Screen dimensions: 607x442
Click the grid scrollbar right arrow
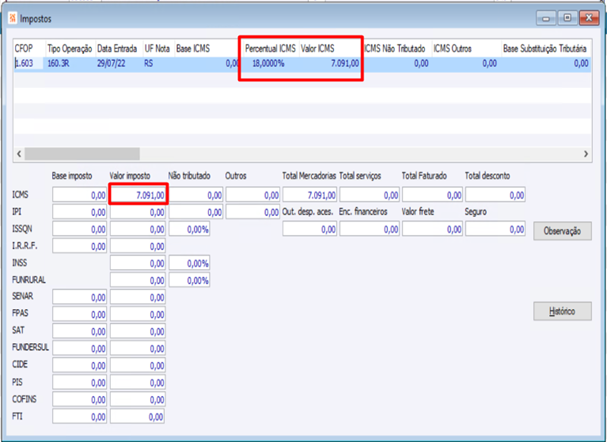(586, 154)
